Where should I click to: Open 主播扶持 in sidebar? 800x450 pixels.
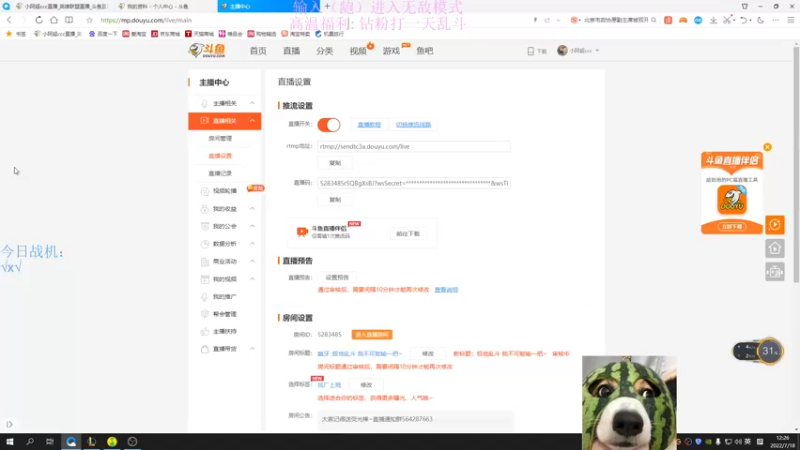[x=224, y=332]
